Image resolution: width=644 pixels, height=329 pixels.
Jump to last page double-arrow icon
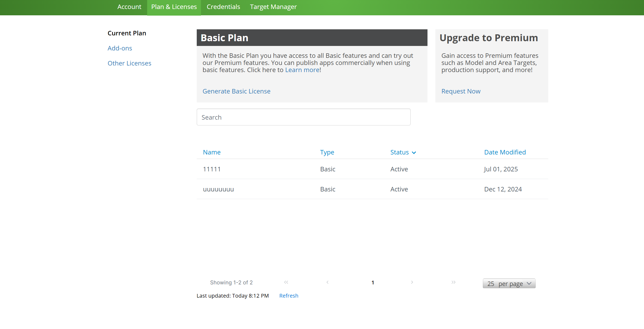(453, 282)
